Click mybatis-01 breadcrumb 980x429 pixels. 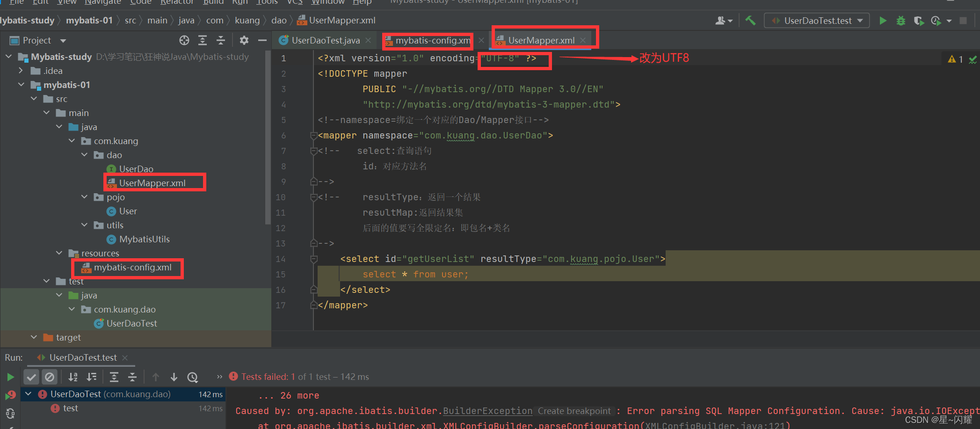pos(89,21)
